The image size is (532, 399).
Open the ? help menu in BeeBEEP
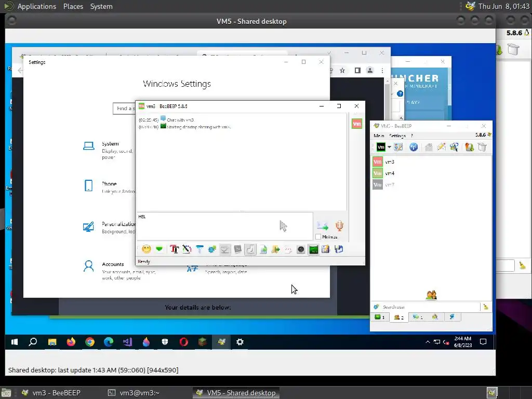pos(412,136)
